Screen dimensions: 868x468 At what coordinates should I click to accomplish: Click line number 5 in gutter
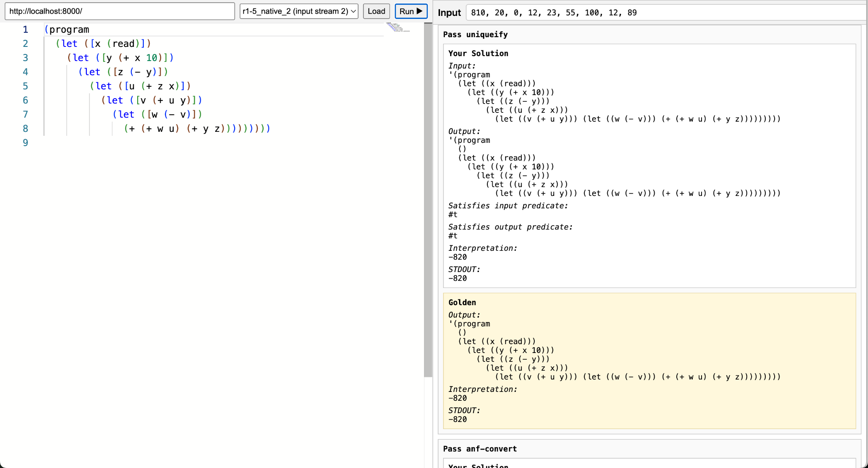26,86
